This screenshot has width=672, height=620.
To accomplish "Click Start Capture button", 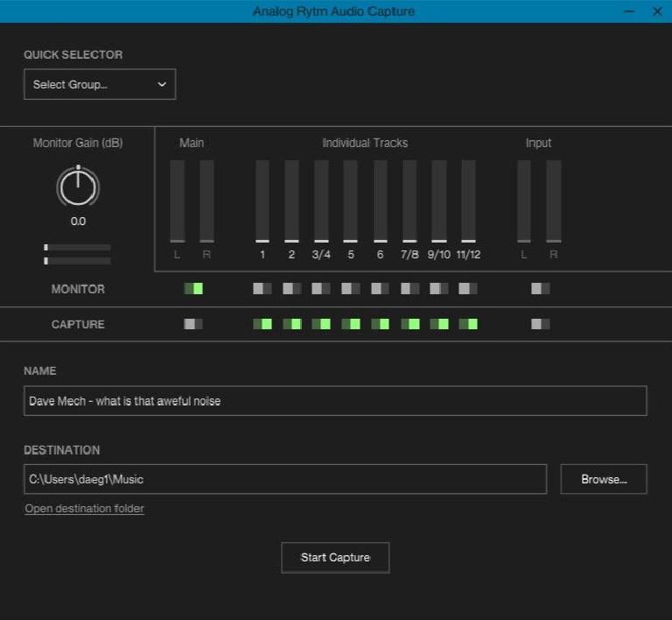I will (x=335, y=558).
